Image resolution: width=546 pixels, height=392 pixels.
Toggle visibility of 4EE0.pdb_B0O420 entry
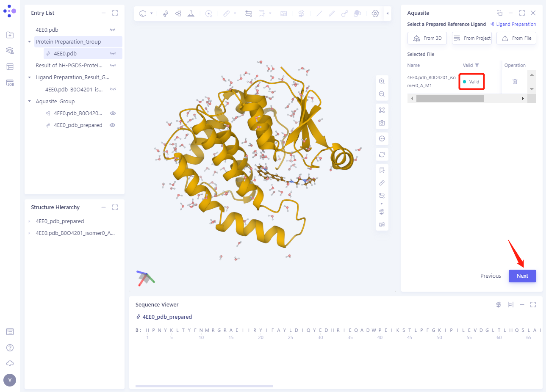pos(113,113)
